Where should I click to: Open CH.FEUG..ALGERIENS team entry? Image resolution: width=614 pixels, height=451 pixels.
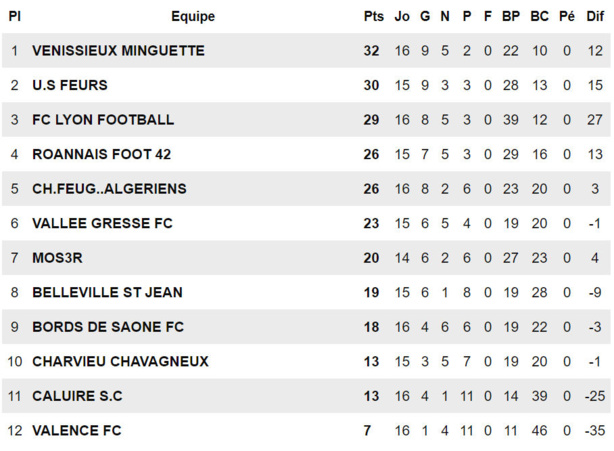(x=109, y=189)
